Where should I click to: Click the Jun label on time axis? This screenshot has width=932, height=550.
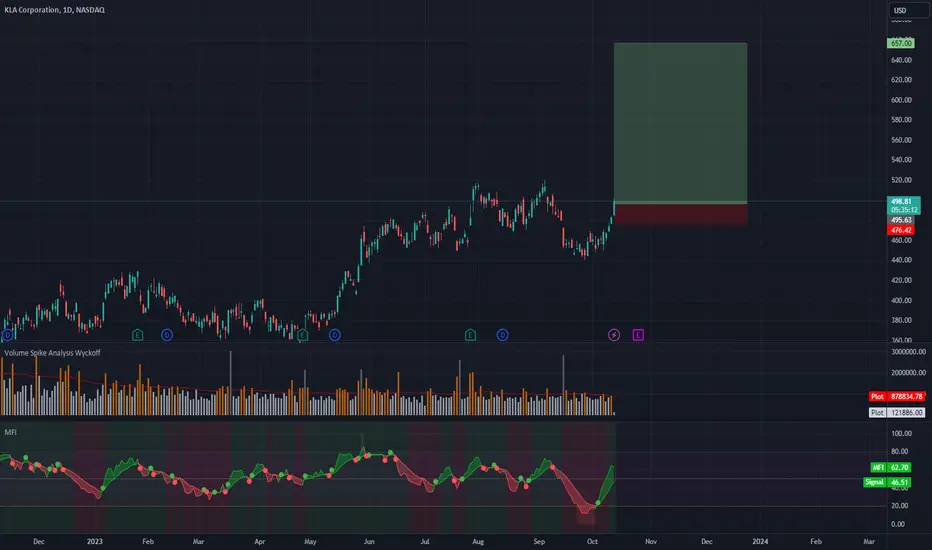point(369,542)
